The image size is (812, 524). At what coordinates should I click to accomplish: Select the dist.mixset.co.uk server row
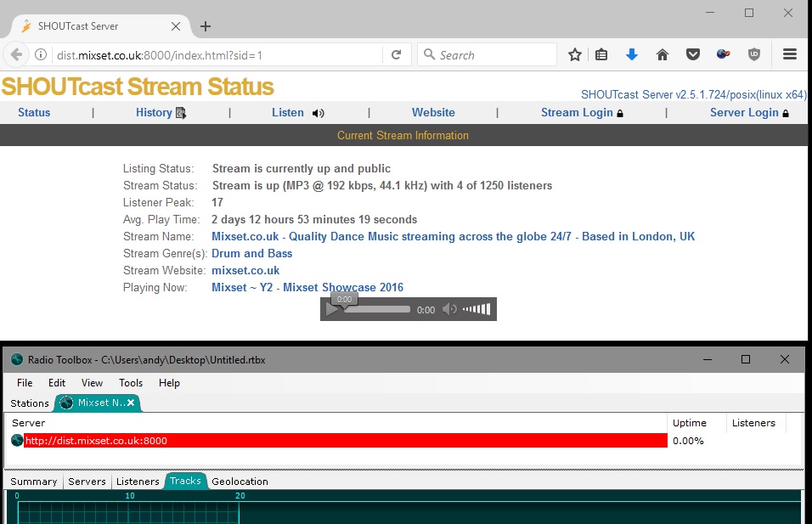pos(340,441)
